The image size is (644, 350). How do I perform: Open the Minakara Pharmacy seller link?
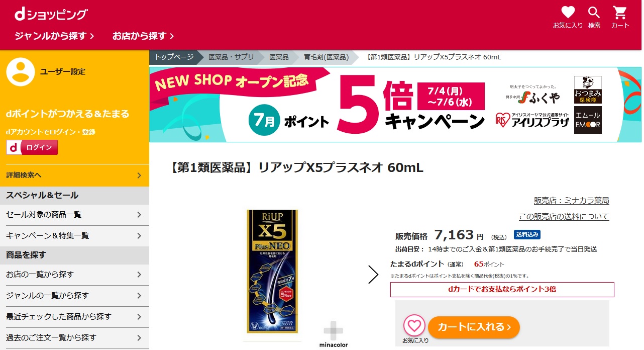click(x=571, y=201)
